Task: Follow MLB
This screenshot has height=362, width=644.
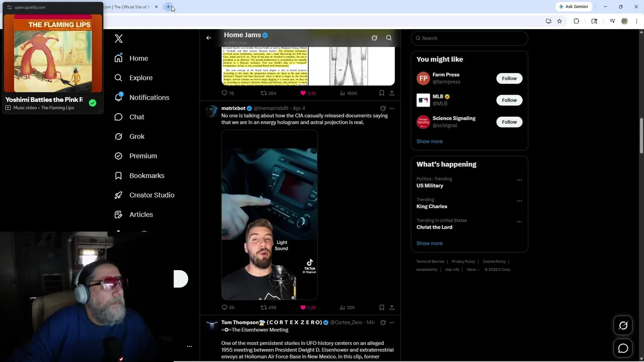Action: pos(509,100)
